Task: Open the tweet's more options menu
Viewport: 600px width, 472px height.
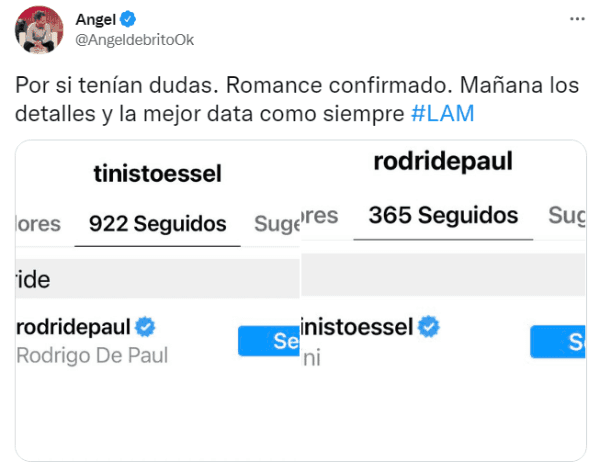Action: click(577, 19)
